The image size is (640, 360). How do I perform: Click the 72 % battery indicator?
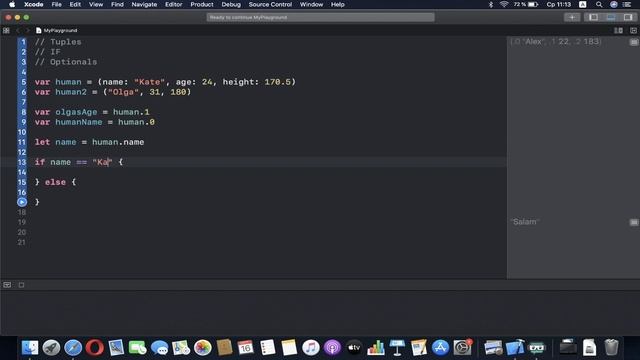pos(526,4)
